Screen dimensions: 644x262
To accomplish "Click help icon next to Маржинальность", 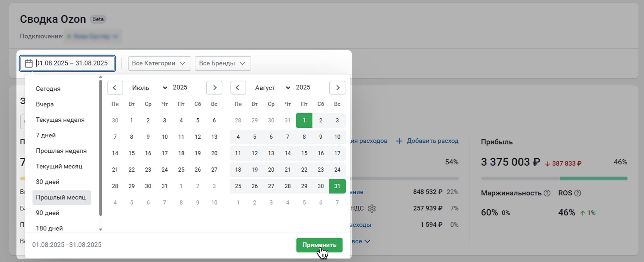I will click(x=547, y=193).
